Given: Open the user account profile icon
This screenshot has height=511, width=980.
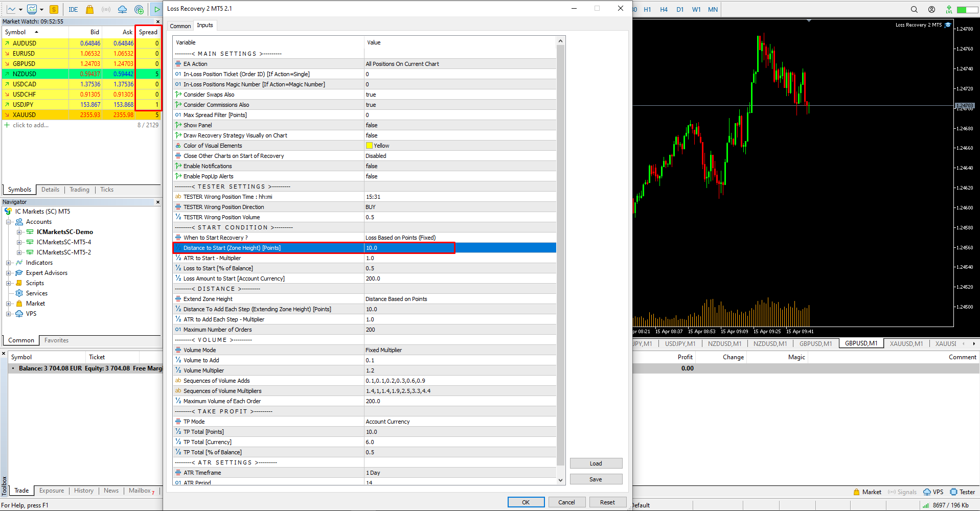Looking at the screenshot, I should [931, 9].
